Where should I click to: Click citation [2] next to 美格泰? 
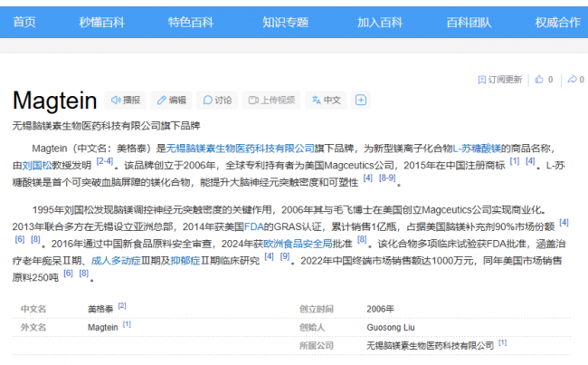(x=122, y=305)
